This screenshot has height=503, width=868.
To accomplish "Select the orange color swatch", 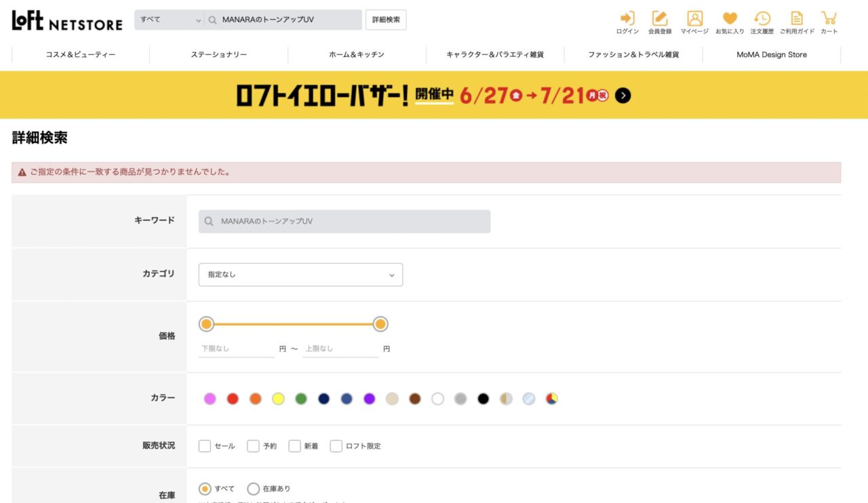I will coord(256,399).
